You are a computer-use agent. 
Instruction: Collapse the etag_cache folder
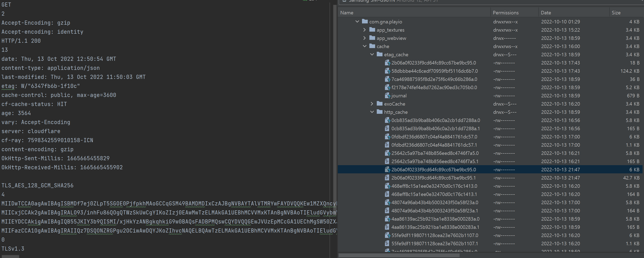click(372, 54)
